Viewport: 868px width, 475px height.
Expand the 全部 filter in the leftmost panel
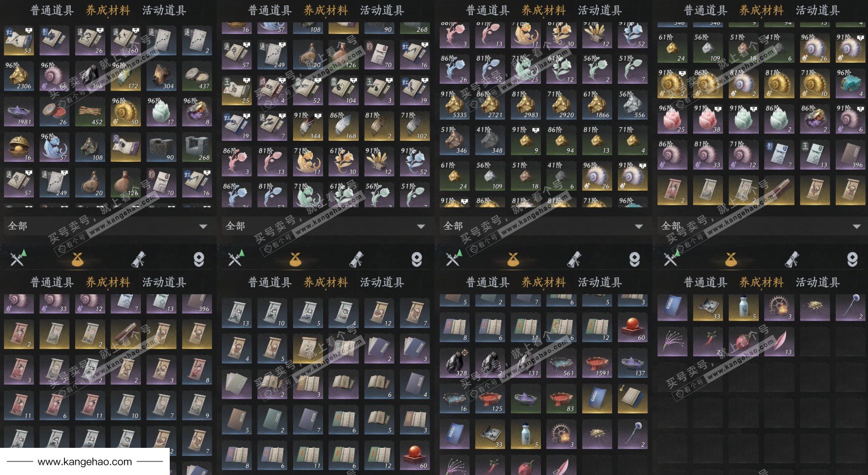(109, 226)
